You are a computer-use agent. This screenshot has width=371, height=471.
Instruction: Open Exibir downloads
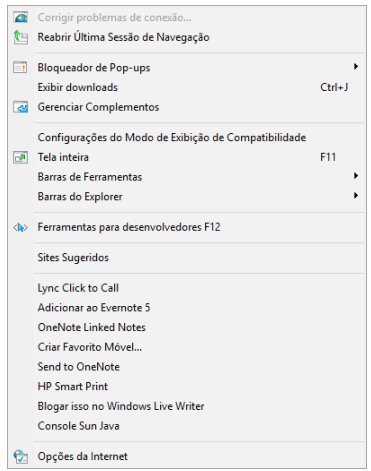coord(187,87)
